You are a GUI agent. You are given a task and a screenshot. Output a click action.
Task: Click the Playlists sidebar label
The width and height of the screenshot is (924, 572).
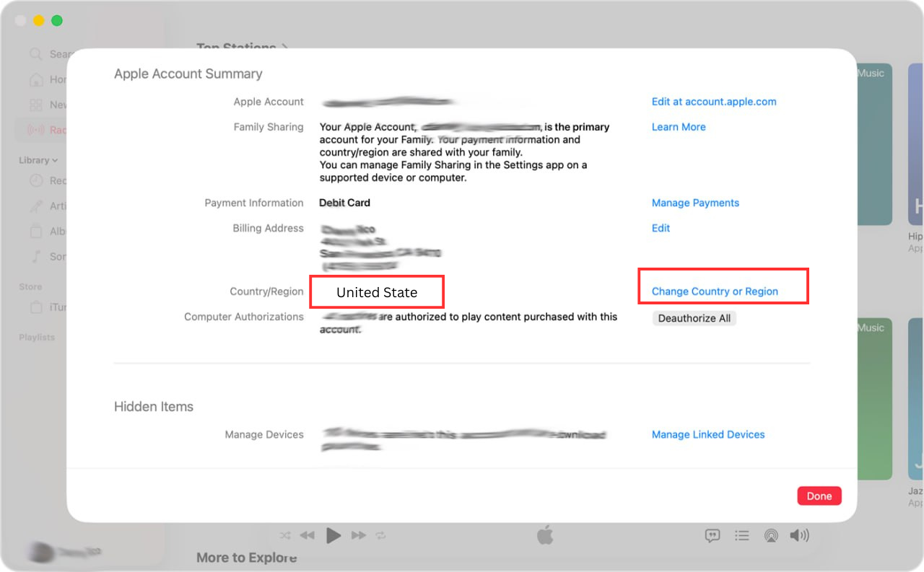point(37,337)
